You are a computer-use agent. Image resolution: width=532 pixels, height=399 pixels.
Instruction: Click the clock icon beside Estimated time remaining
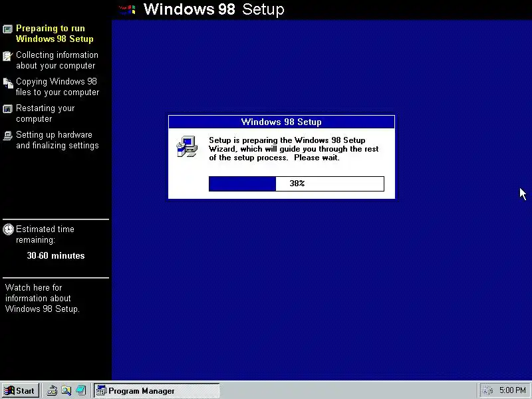[8, 229]
